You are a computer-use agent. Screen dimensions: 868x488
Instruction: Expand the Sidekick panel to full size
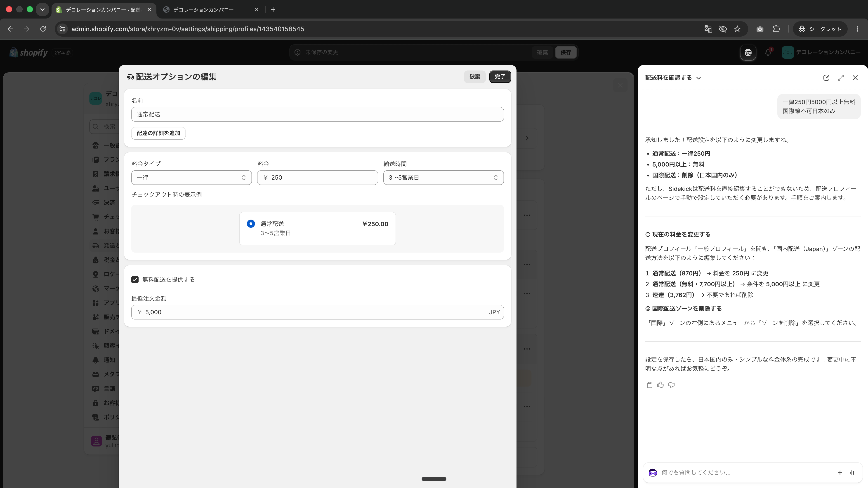click(841, 78)
